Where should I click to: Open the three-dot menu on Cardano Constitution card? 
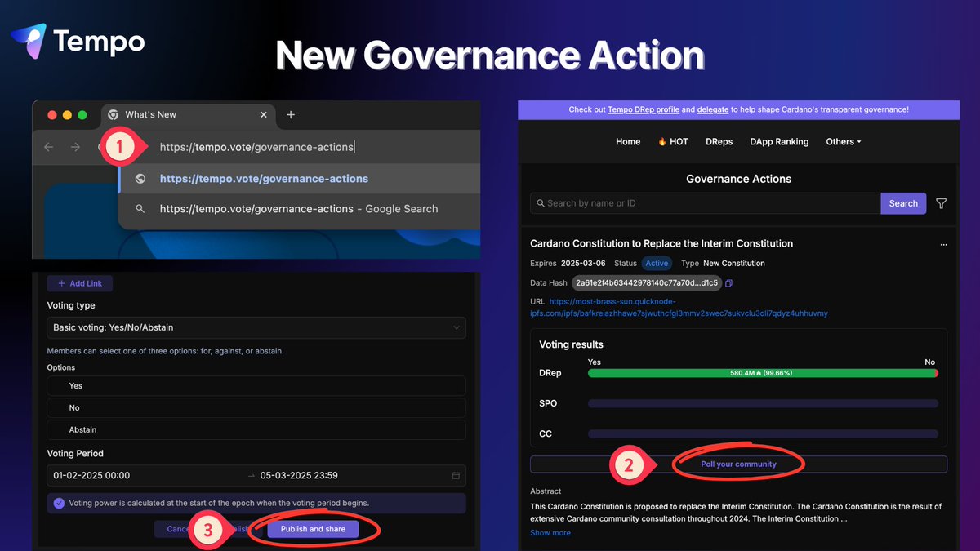pyautogui.click(x=943, y=244)
